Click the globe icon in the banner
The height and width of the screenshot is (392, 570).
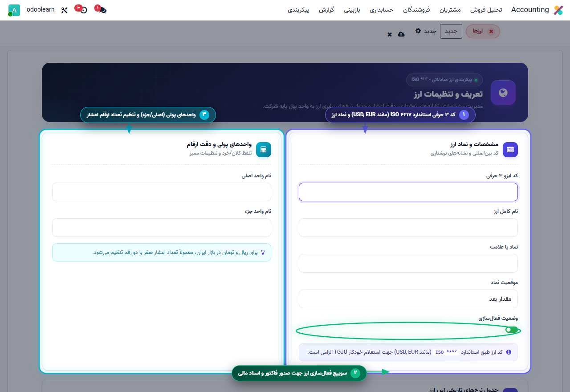503,93
